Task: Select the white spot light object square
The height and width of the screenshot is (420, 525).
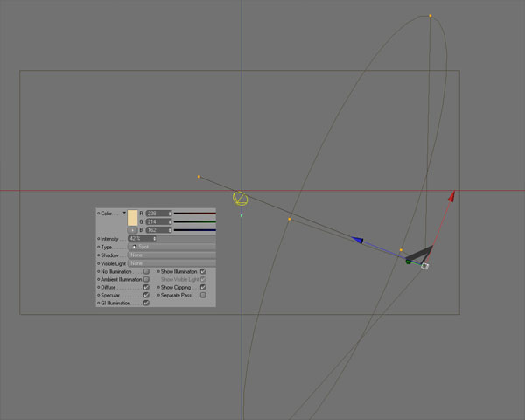Action: pos(424,266)
